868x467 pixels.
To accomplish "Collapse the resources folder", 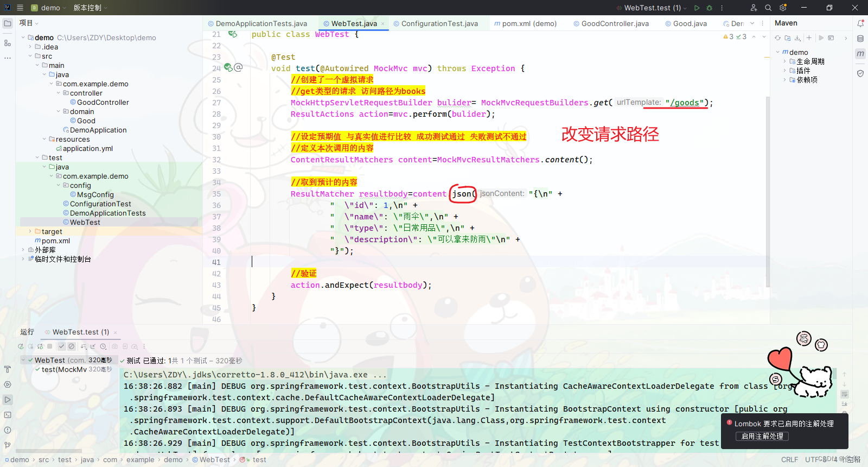I will [44, 139].
